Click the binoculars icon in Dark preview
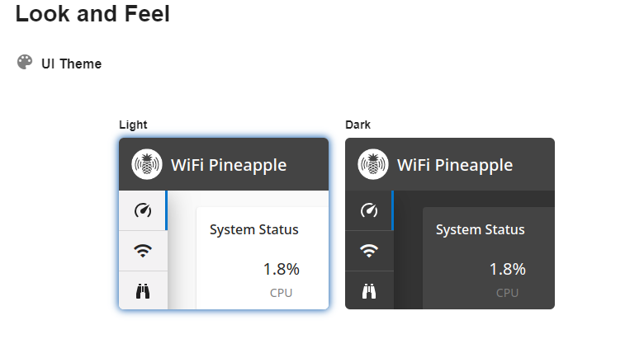Viewport: 644px width, 344px height. point(369,291)
